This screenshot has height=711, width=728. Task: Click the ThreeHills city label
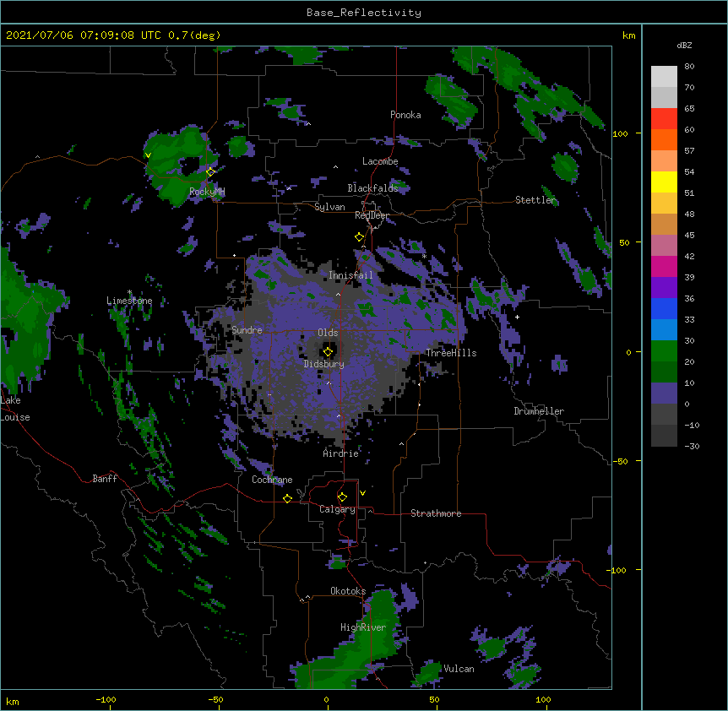pyautogui.click(x=451, y=353)
